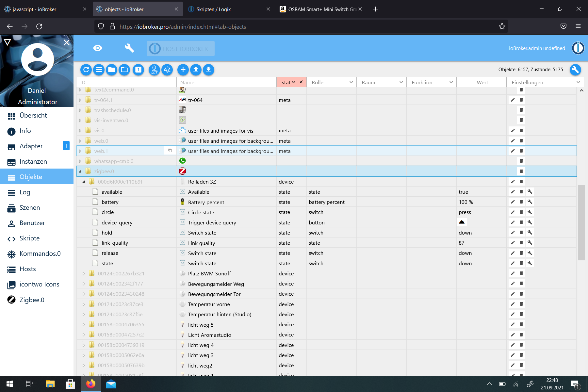
Task: Open Übersicht in sidebar
Action: coord(37,115)
